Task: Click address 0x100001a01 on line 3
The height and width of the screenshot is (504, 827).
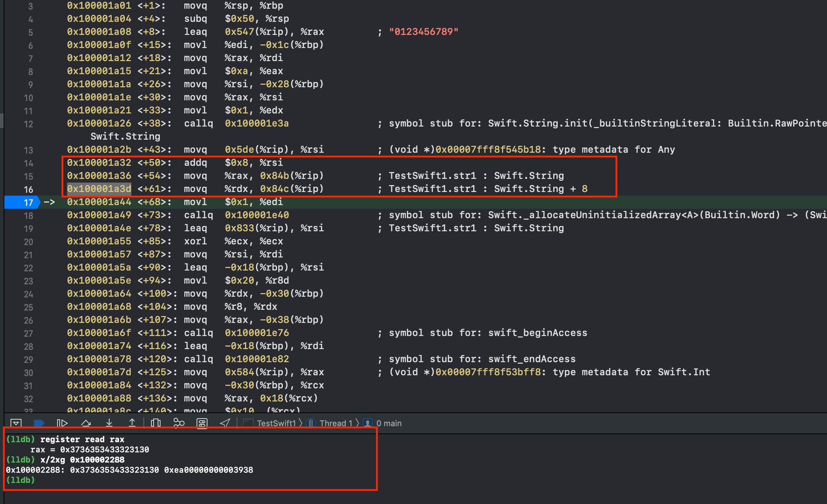Action: [99, 5]
